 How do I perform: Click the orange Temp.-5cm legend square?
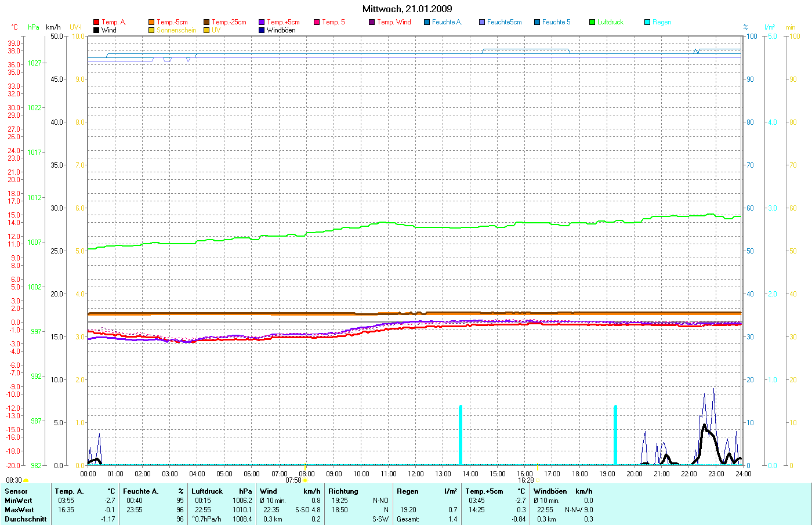[x=151, y=22]
